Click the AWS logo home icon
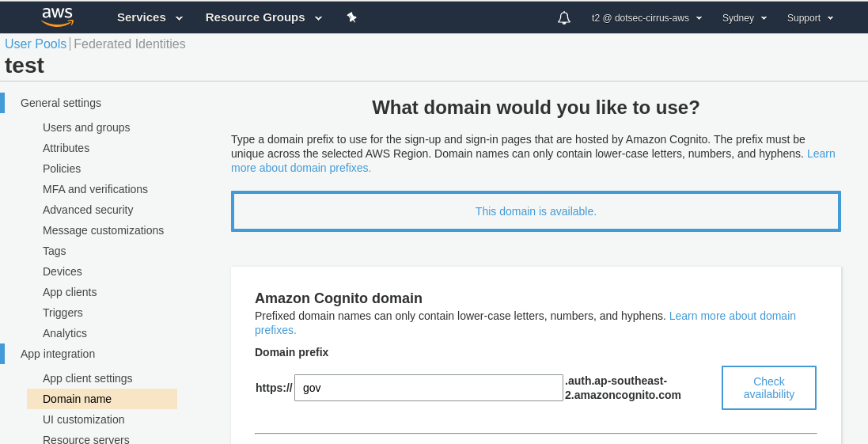The height and width of the screenshot is (444, 868). coord(58,17)
